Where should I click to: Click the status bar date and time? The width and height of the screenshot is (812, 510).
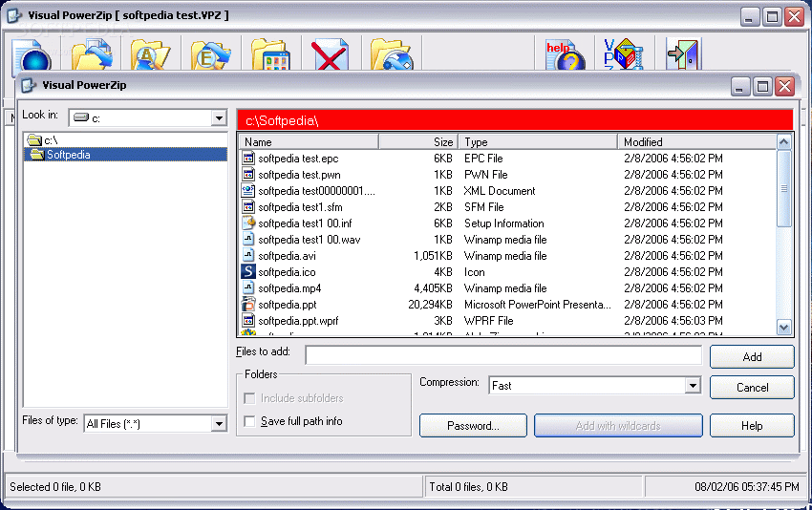click(x=747, y=487)
